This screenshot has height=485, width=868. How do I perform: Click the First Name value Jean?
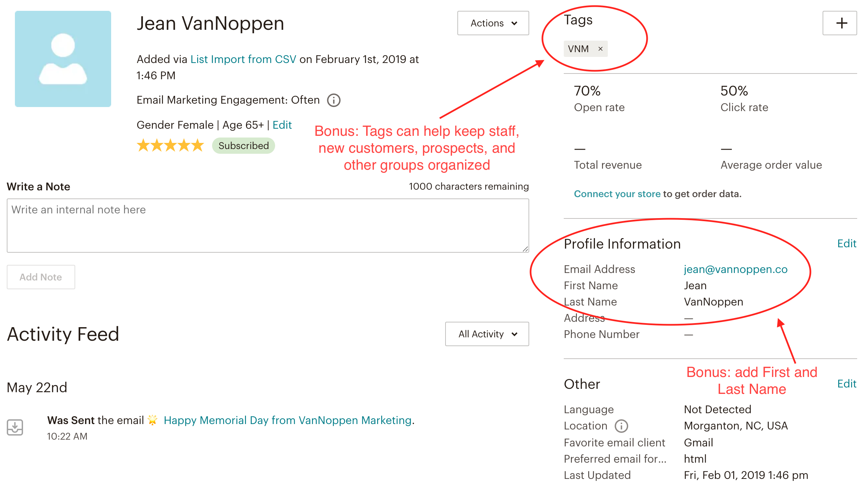click(695, 286)
